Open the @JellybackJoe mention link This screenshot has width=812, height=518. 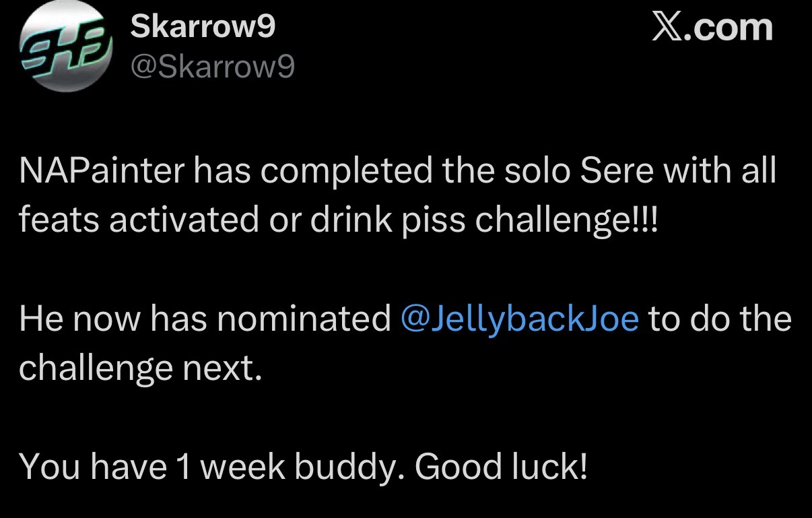(x=519, y=318)
